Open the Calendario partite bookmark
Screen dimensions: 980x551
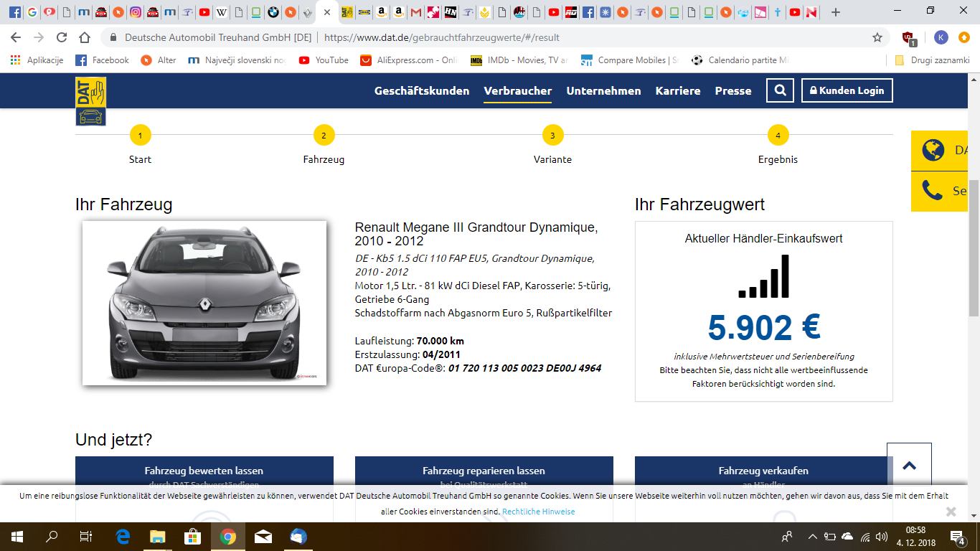(x=740, y=60)
